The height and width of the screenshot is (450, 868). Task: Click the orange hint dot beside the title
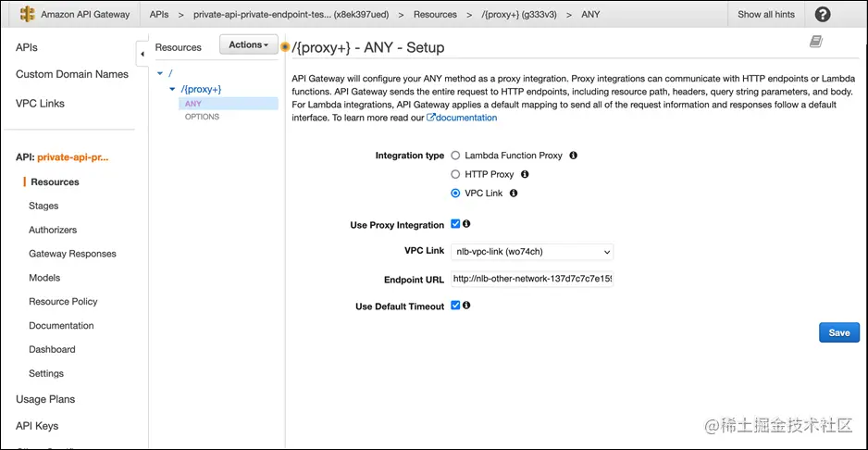tap(285, 47)
